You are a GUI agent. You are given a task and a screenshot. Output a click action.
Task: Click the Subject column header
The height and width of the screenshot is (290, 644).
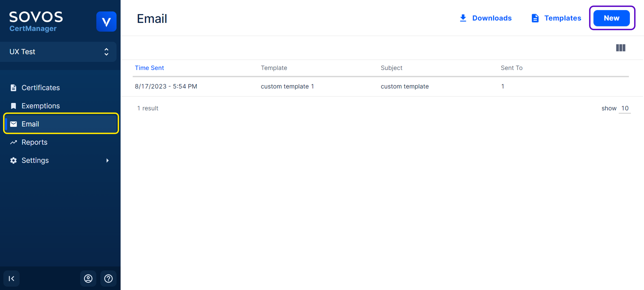(x=391, y=68)
